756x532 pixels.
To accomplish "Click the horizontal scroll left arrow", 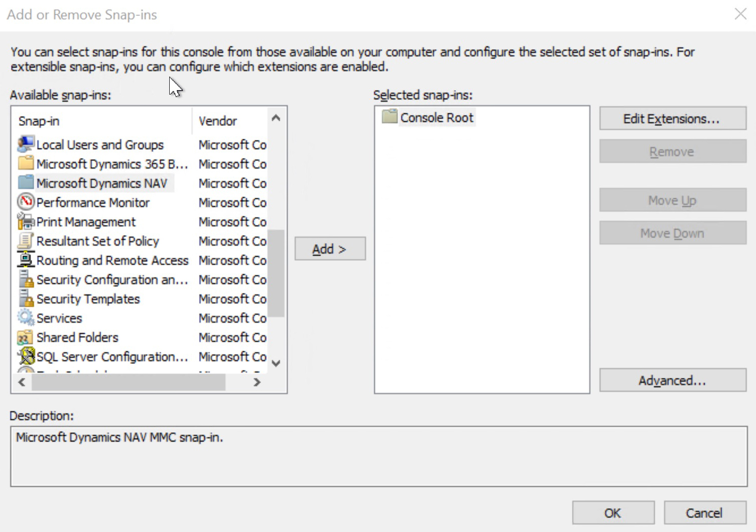I will 22,382.
